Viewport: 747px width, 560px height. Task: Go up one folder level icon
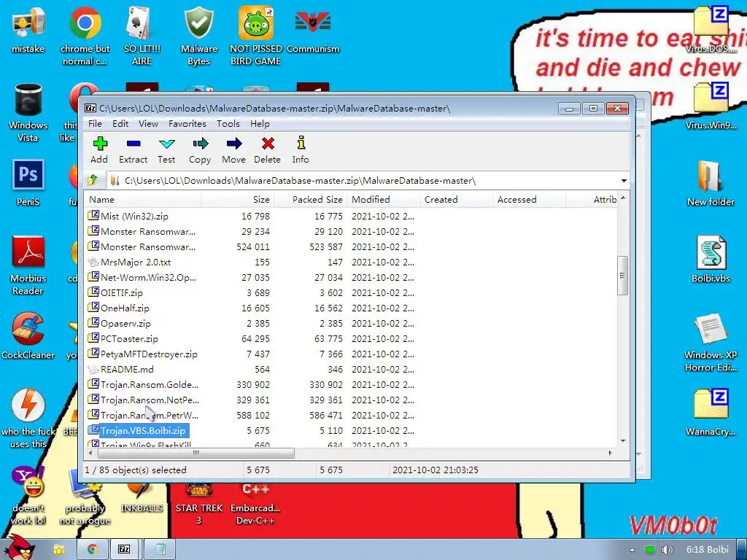point(93,180)
